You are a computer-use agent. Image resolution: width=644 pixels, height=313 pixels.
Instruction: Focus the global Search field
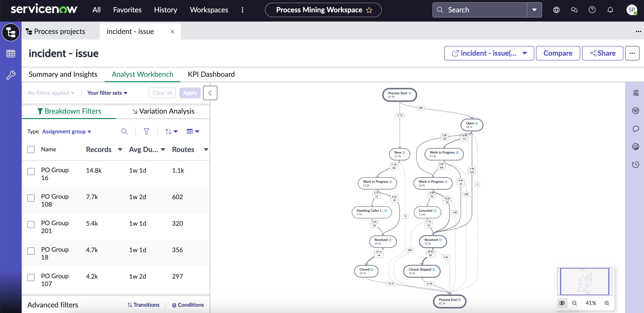click(x=480, y=10)
